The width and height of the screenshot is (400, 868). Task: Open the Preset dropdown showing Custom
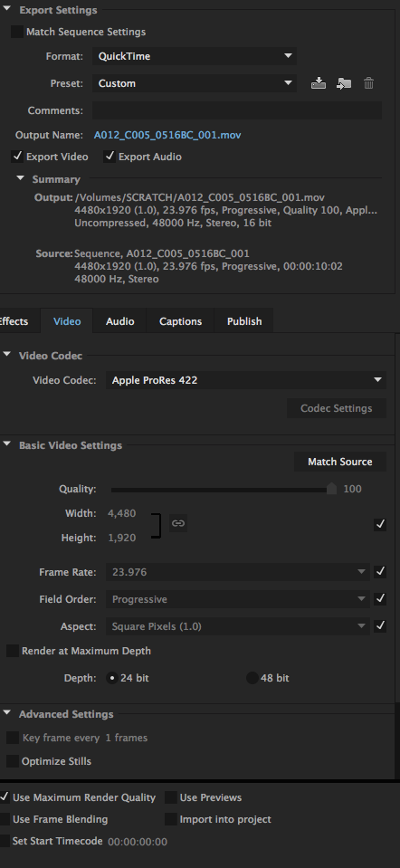[x=195, y=83]
